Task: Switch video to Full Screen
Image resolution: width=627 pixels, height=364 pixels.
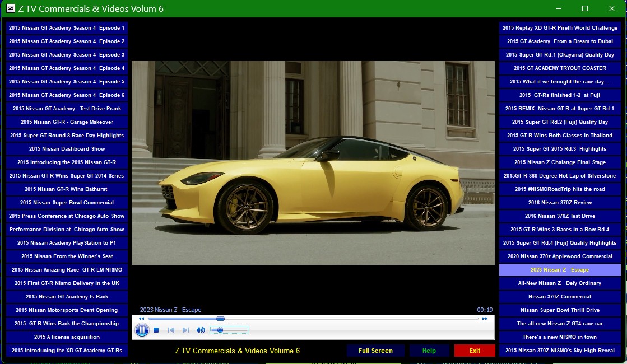Action: [x=375, y=351]
